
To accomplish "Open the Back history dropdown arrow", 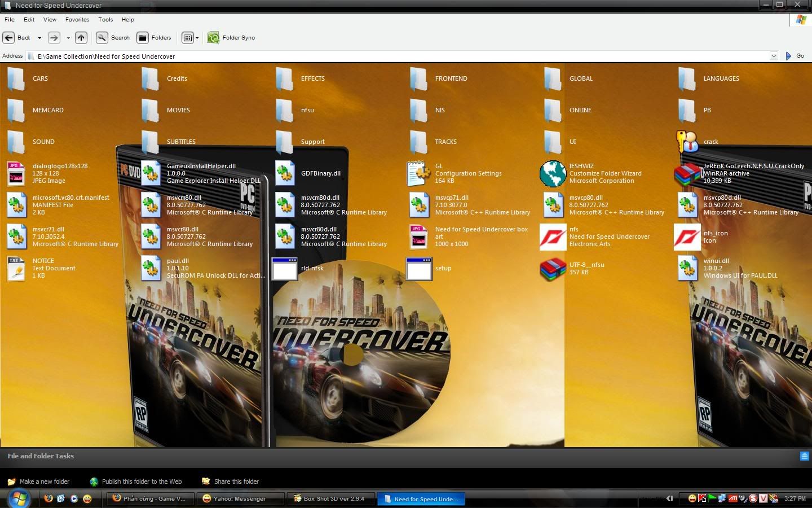I will click(39, 38).
